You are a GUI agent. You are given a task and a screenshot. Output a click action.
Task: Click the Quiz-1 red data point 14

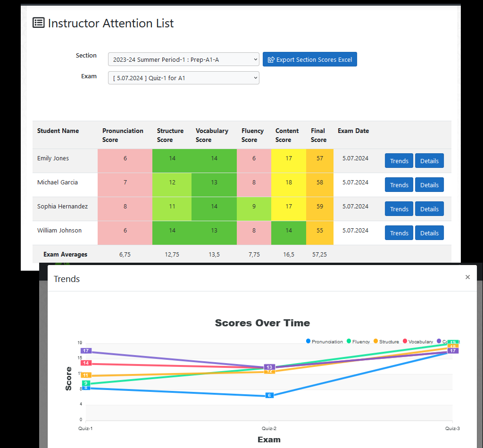[86, 363]
